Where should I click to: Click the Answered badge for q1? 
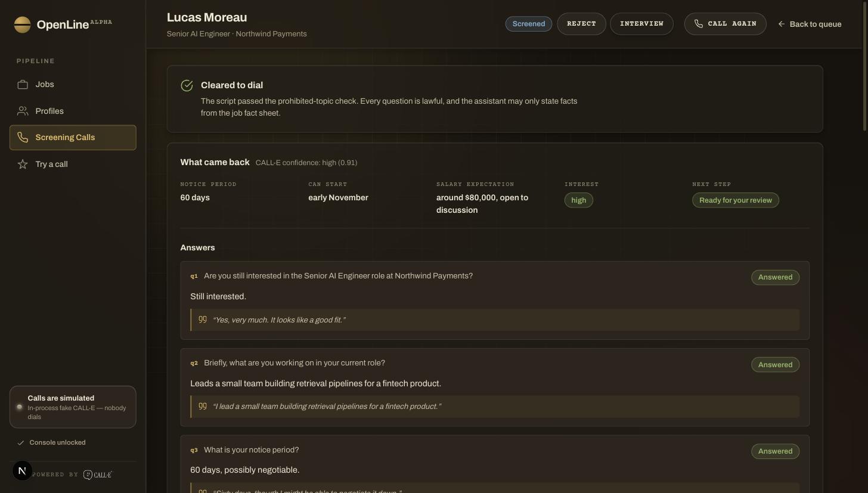775,277
